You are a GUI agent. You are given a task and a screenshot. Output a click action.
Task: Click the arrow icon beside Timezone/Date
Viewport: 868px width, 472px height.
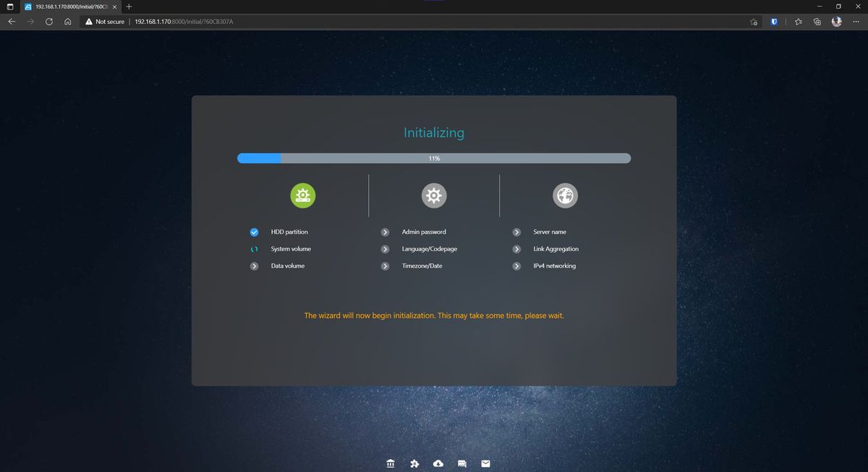[x=386, y=266]
